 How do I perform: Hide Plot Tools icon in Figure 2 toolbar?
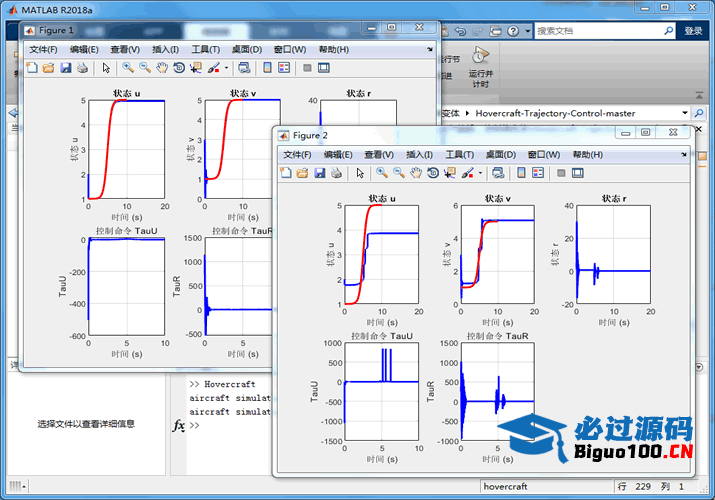tap(561, 173)
